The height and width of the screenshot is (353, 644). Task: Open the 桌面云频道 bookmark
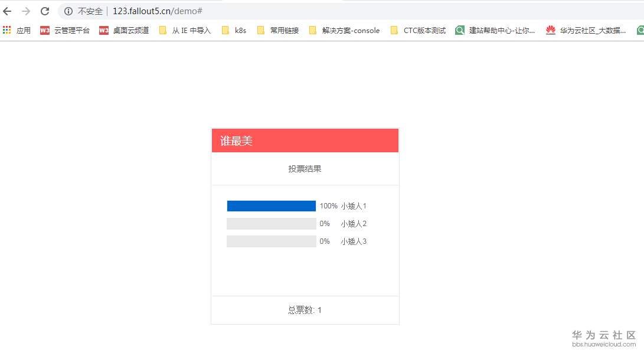[x=124, y=30]
